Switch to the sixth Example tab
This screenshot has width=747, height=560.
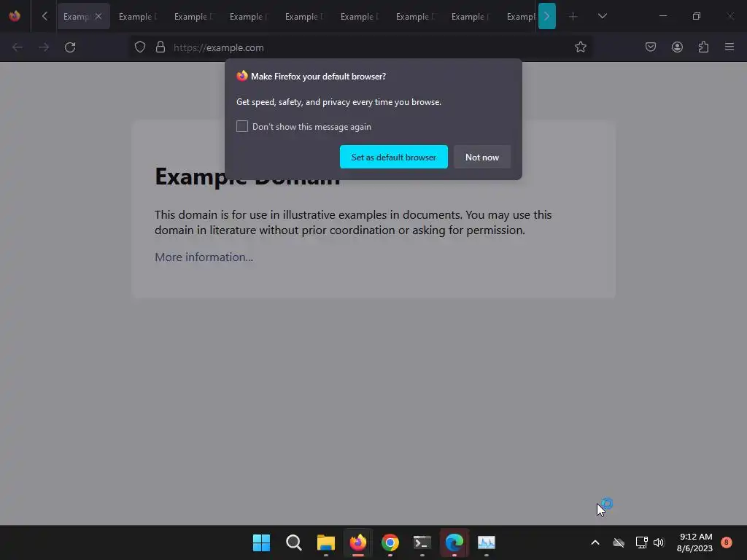[360, 16]
